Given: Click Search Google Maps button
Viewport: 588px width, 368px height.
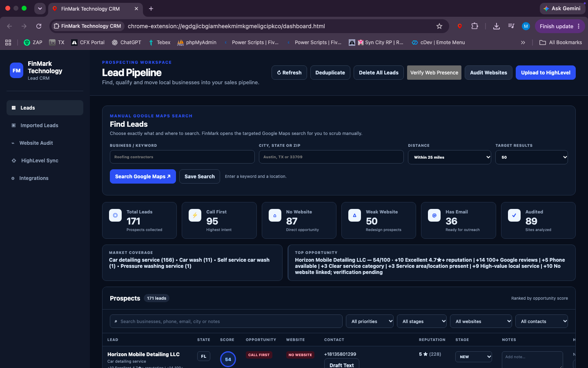Looking at the screenshot, I should pyautogui.click(x=143, y=177).
